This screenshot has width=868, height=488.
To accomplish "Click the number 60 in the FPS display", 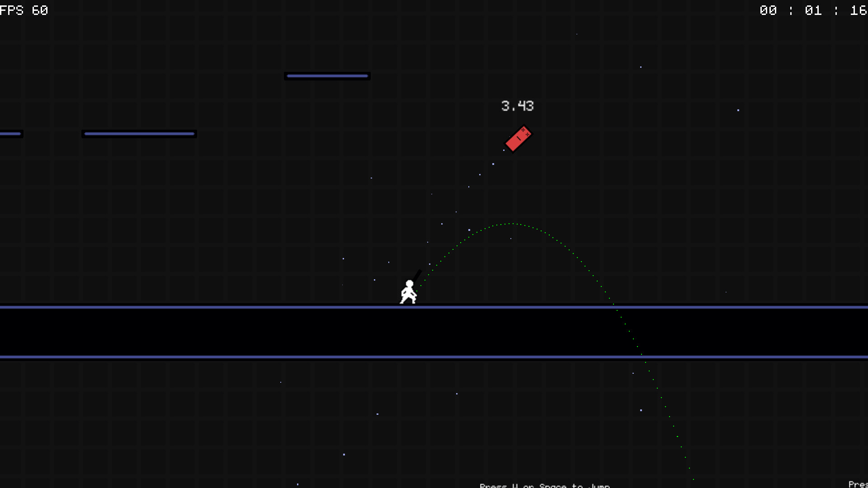I will 40,10.
